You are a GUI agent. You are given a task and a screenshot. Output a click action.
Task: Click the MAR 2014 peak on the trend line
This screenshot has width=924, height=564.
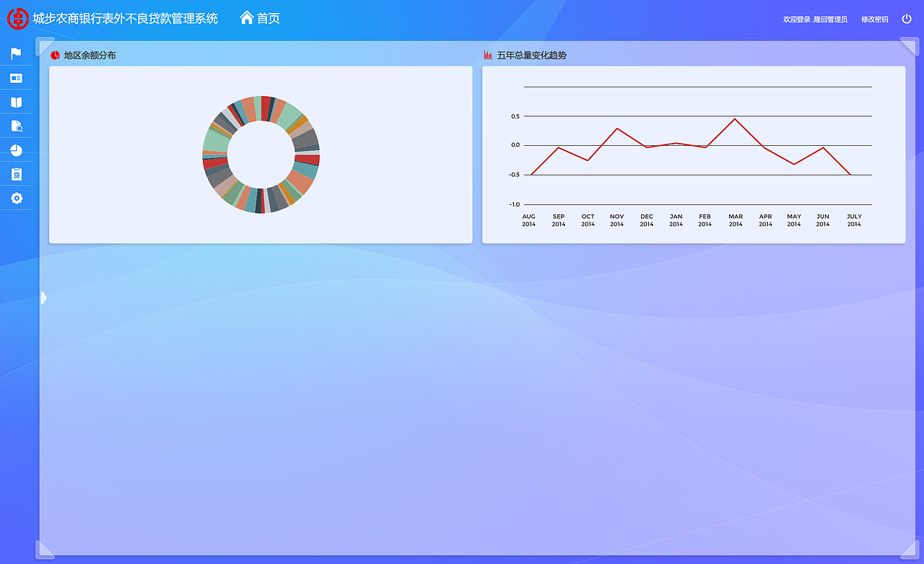pos(735,119)
